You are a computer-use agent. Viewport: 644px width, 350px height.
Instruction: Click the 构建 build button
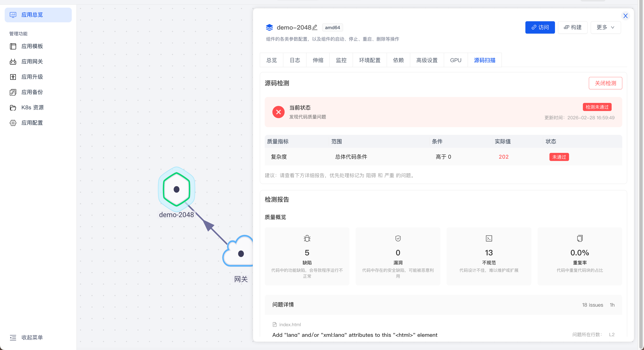coord(572,27)
